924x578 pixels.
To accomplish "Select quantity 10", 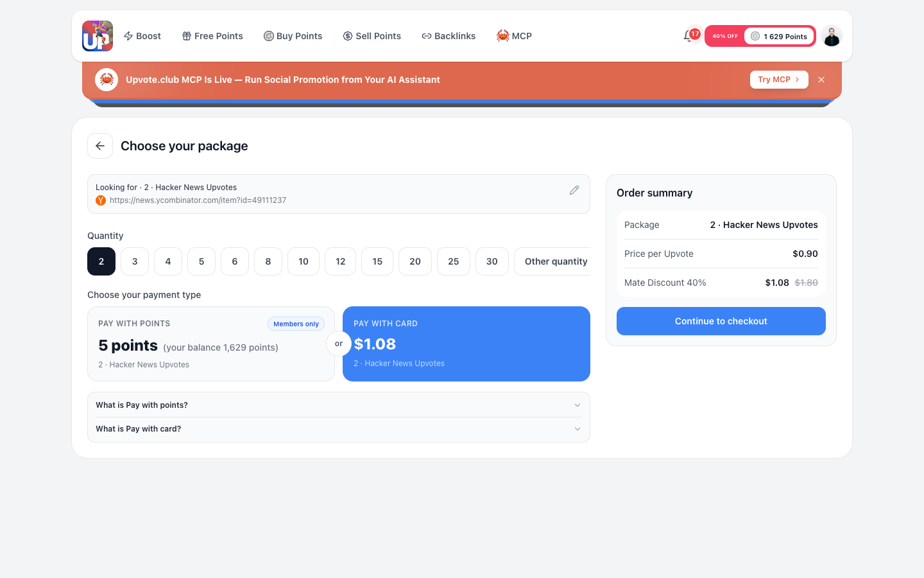I will click(x=304, y=261).
